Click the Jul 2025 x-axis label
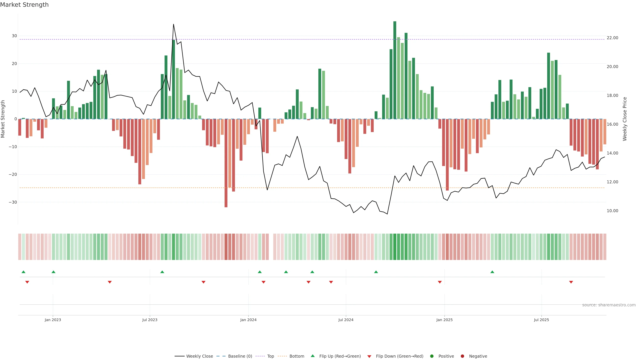 (541, 320)
